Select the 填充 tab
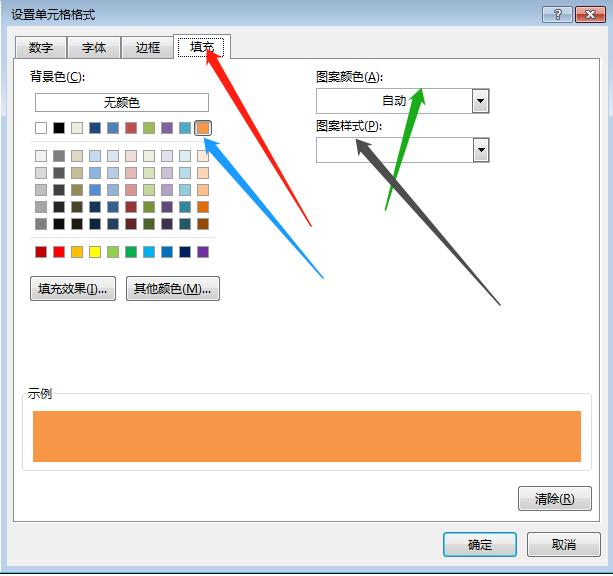Viewport: 613px width, 576px height. [202, 47]
